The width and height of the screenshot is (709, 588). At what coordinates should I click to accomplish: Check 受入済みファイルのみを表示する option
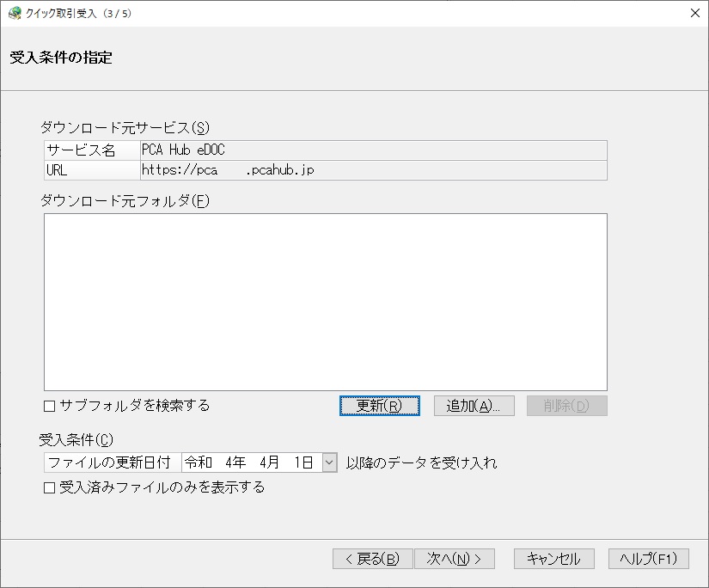click(49, 487)
